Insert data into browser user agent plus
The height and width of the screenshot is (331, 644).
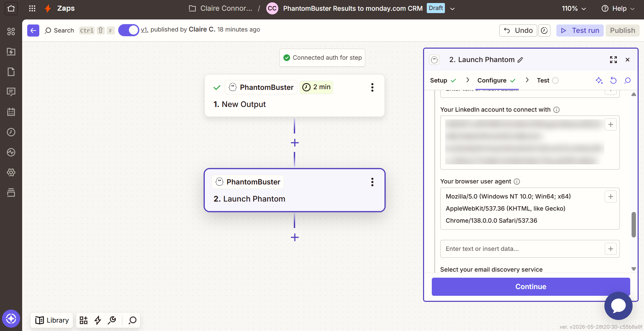coord(611,197)
